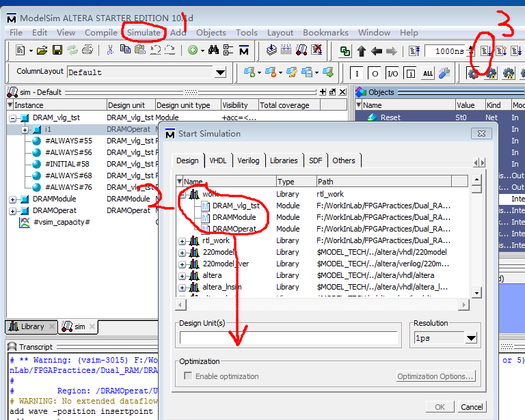Click the Continue Run icon
Image resolution: width=525 pixels, height=420 pixels.
point(501,51)
